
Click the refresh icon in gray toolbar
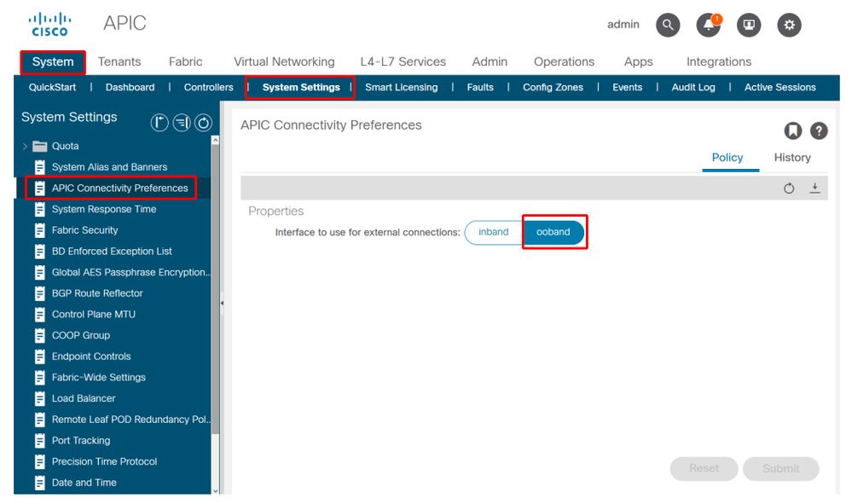[x=788, y=188]
